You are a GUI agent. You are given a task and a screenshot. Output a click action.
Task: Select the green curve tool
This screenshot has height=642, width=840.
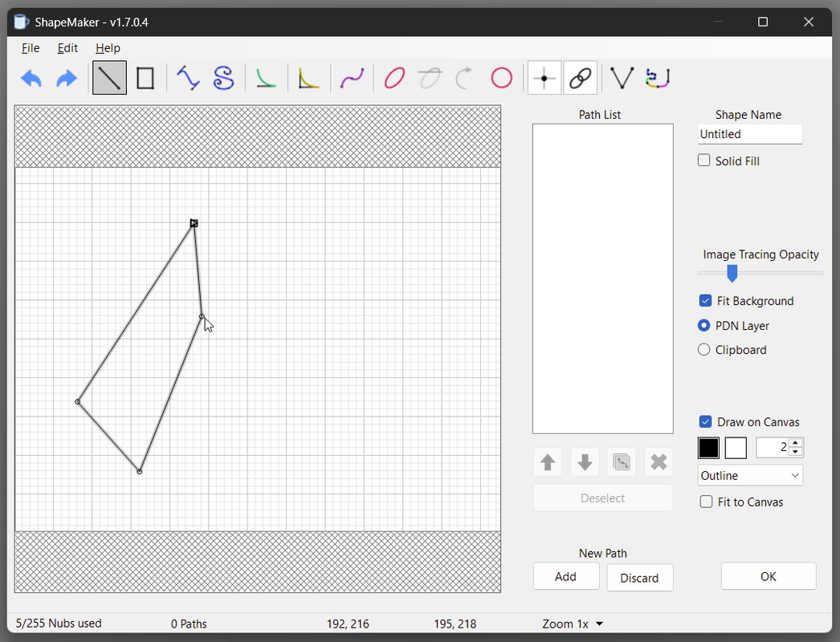(266, 78)
